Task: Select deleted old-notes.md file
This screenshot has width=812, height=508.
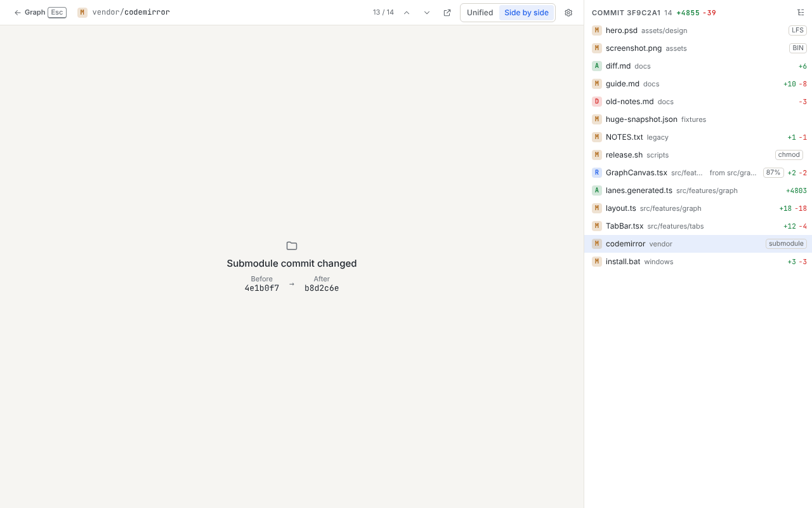Action: (698, 102)
